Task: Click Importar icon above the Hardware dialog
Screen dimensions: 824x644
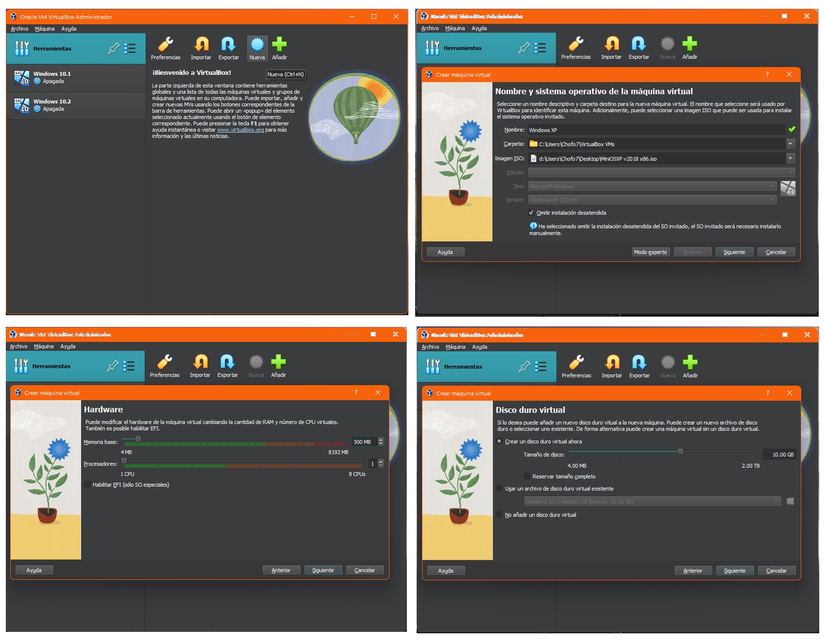Action: (x=200, y=362)
